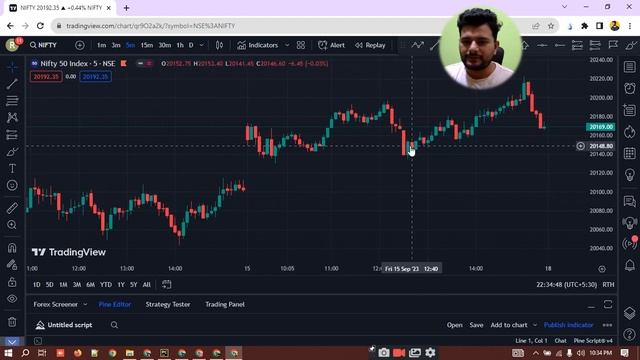Select the 30m timeframe
This screenshot has width=640, height=360.
tap(164, 45)
